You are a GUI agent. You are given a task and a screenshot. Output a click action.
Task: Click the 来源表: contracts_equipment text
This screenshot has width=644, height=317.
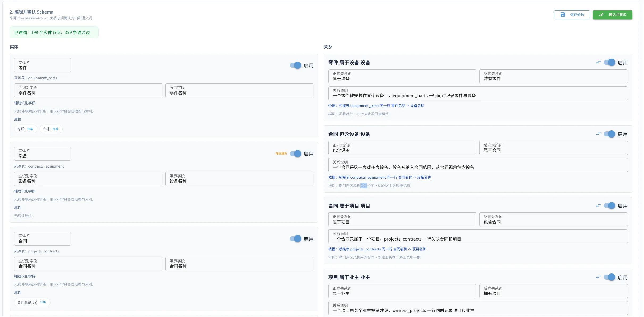pyautogui.click(x=39, y=166)
